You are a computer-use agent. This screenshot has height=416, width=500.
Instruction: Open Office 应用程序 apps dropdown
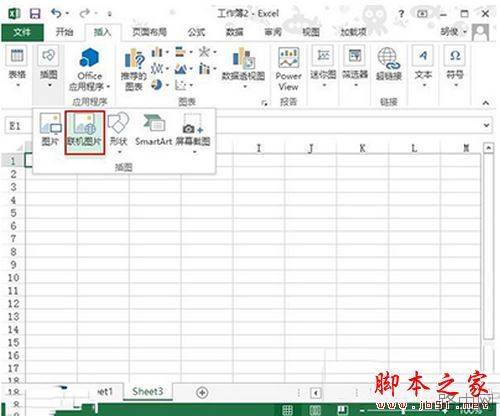[89, 69]
